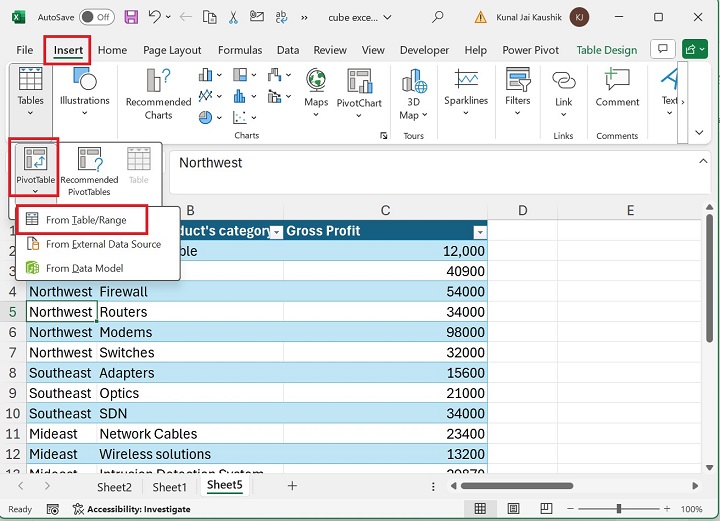
Task: Click the Save icon in title bar
Action: (131, 17)
